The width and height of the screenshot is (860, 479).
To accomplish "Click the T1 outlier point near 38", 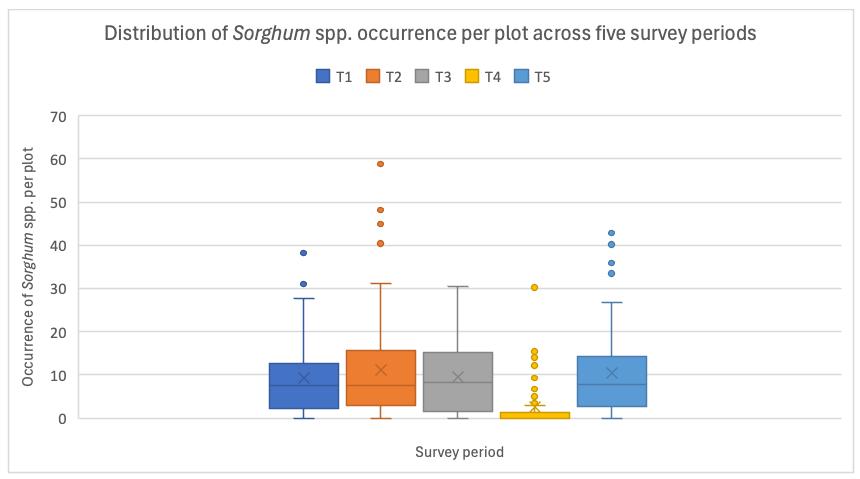I will coord(304,253).
